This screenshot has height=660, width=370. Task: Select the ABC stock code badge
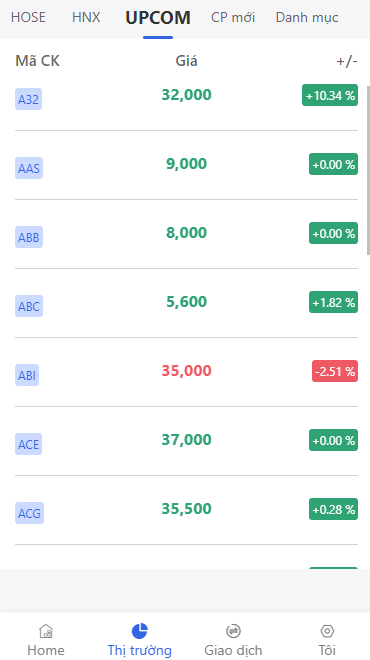tap(29, 306)
